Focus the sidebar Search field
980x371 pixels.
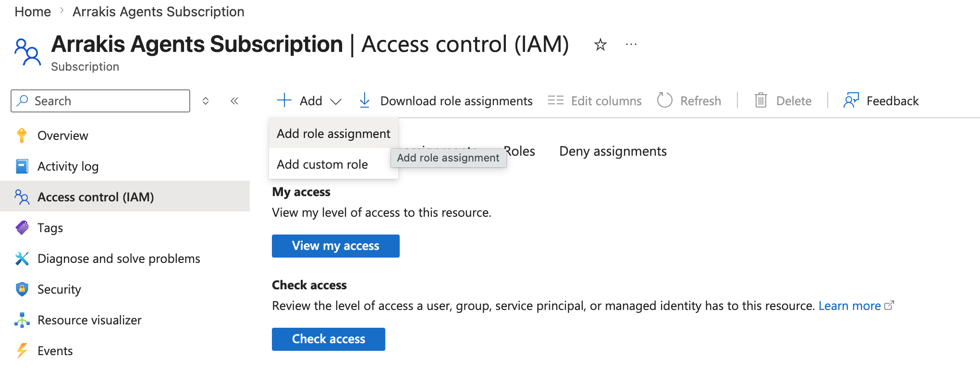click(x=100, y=101)
